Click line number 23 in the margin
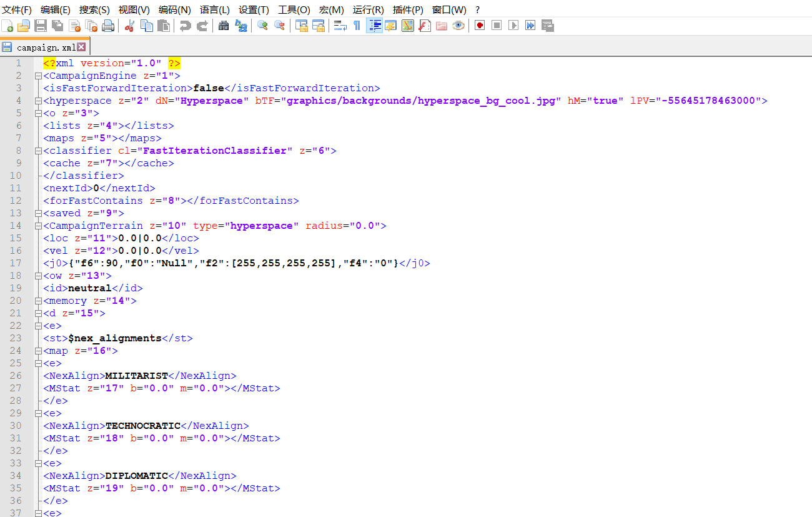812x517 pixels. [x=16, y=338]
